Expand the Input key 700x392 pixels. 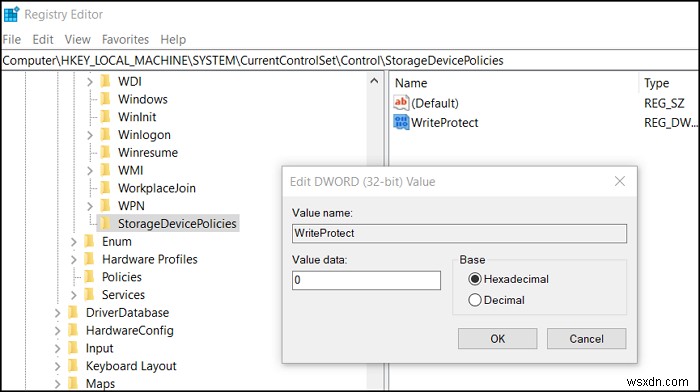(57, 349)
